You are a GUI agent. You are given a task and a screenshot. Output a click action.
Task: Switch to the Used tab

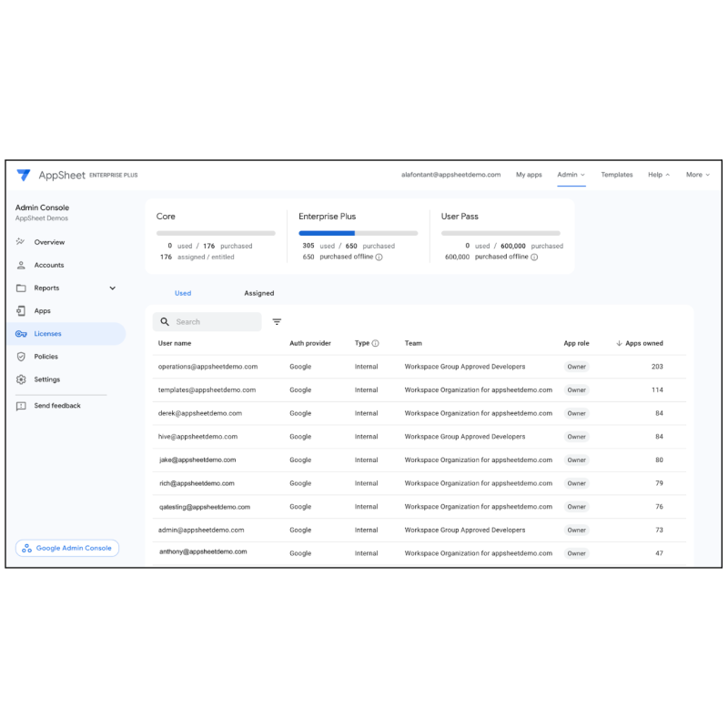tap(183, 293)
